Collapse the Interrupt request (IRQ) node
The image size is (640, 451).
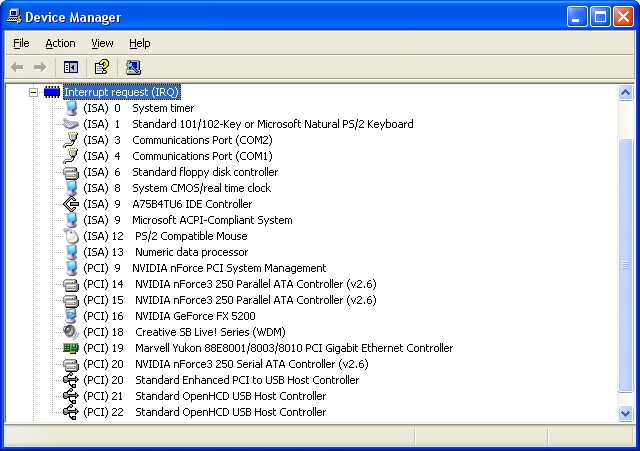point(33,92)
